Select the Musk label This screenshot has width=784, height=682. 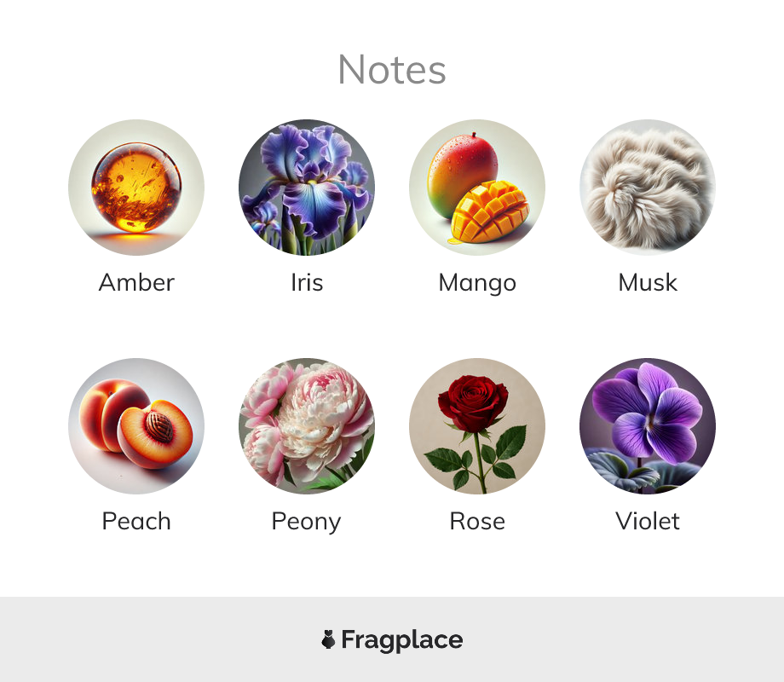point(648,282)
